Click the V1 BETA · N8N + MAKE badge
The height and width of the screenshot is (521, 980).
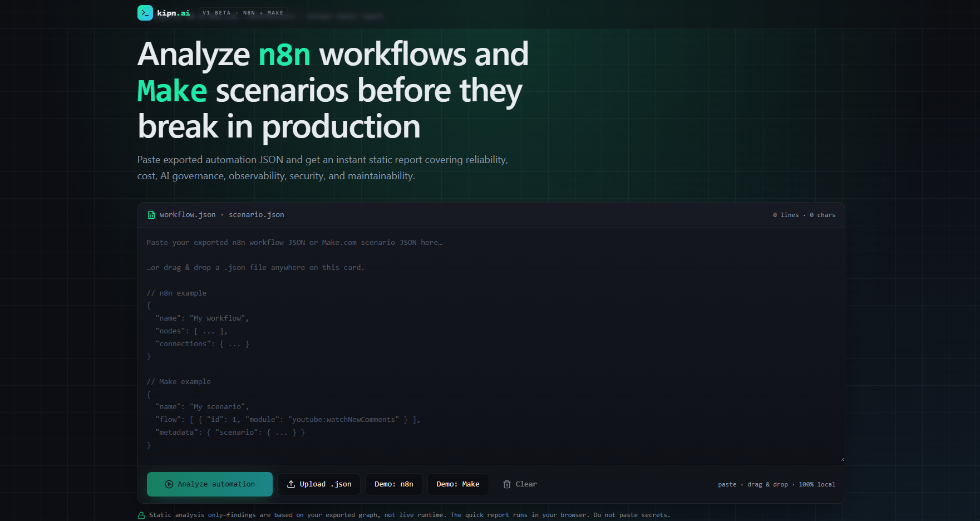[x=243, y=13]
